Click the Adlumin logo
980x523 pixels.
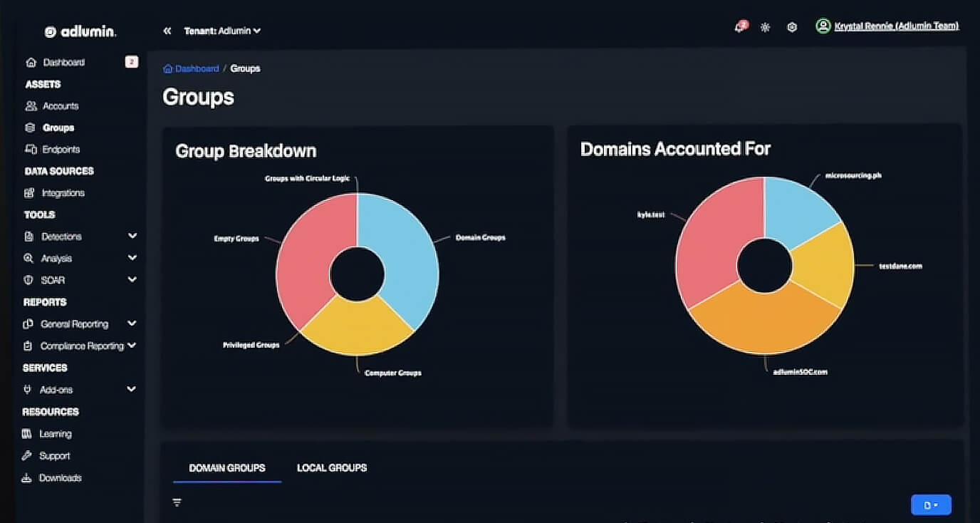tap(80, 31)
